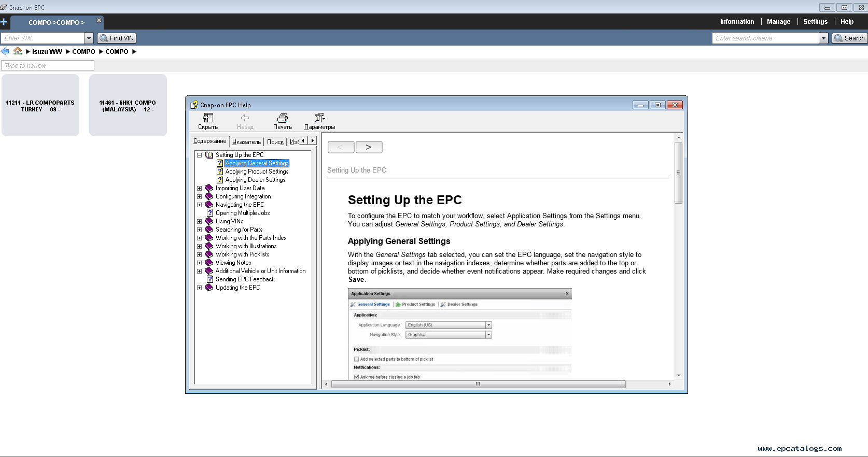Open the Information menu
The height and width of the screenshot is (457, 868).
coord(737,22)
